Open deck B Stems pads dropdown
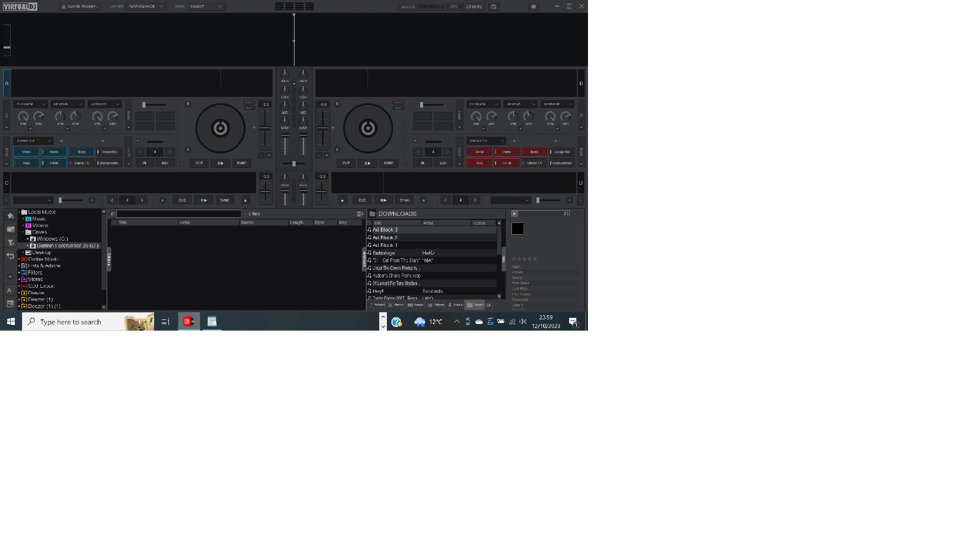The image size is (980, 551). coord(486,141)
